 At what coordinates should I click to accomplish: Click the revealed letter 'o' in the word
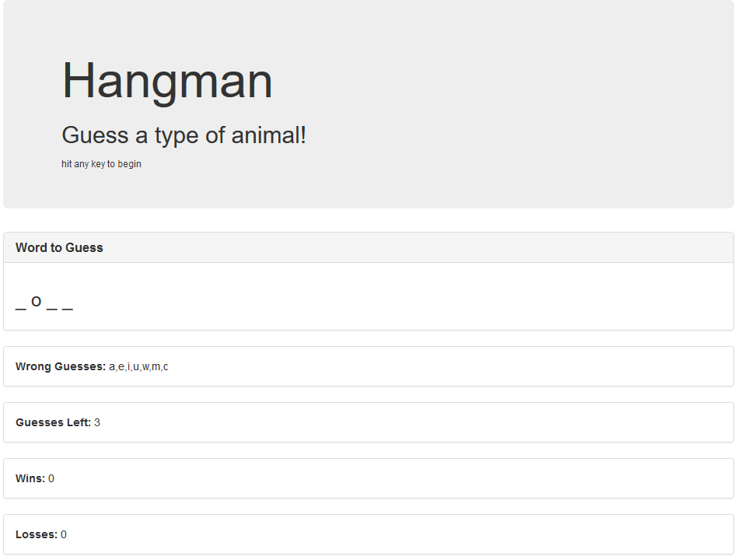pos(37,302)
